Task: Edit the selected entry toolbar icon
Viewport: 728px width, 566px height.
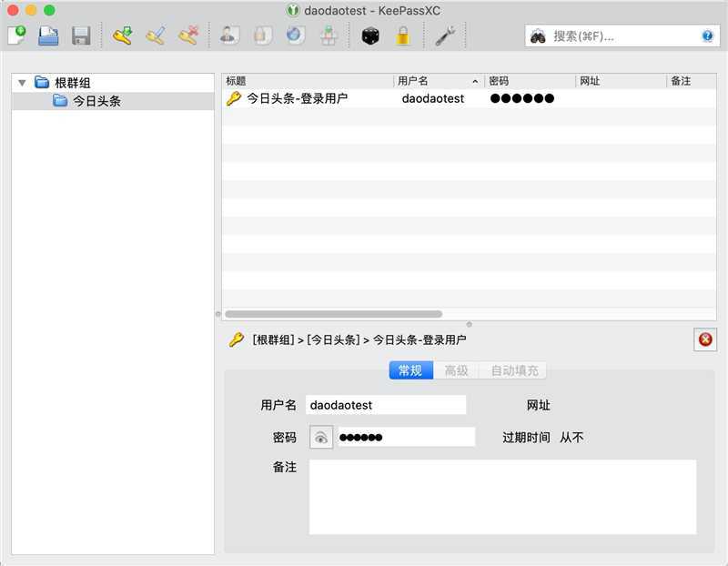Action: pyautogui.click(x=156, y=35)
